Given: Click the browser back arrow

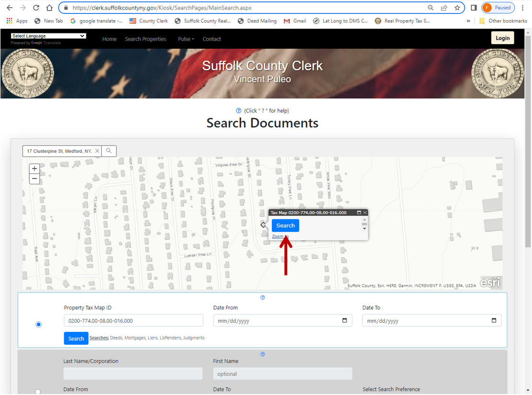Looking at the screenshot, I should [10, 8].
